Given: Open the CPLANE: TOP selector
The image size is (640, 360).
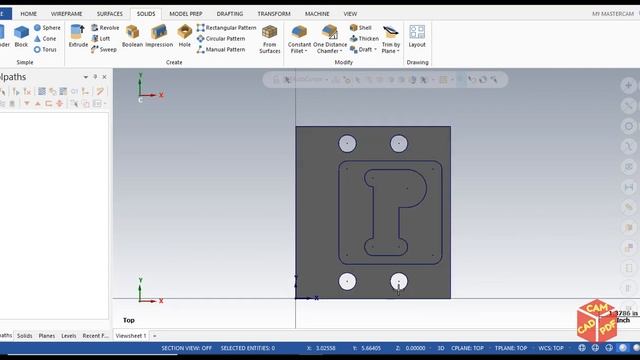Looking at the screenshot, I should coord(467,348).
